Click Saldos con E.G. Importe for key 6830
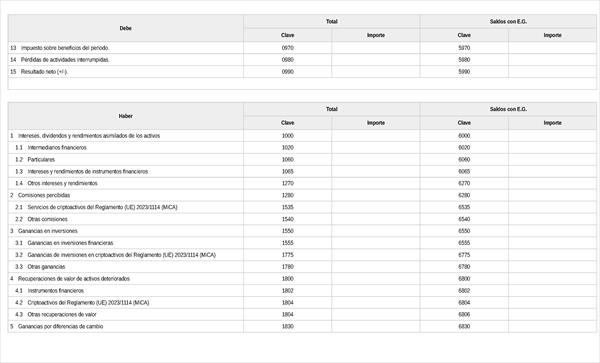The image size is (600, 363). [x=552, y=326]
